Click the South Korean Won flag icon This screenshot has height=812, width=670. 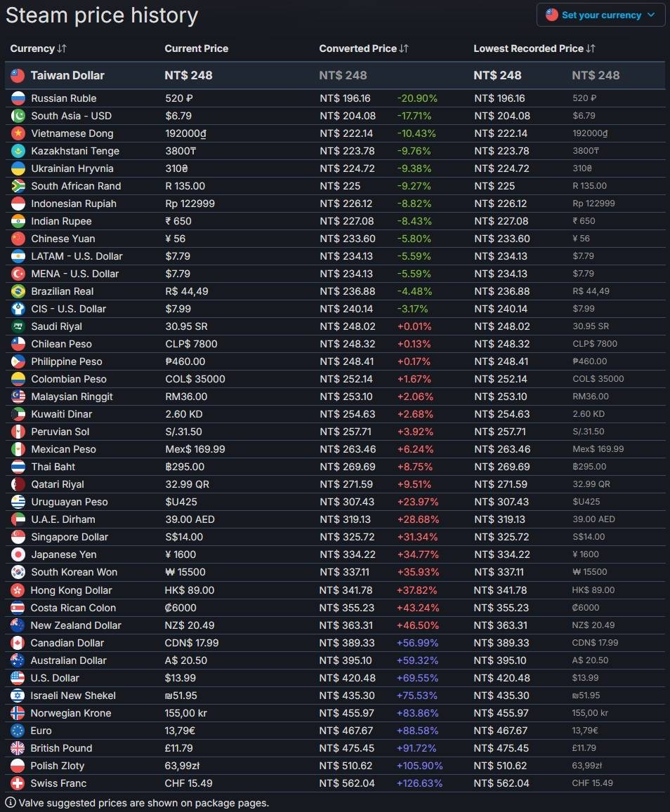[18, 572]
